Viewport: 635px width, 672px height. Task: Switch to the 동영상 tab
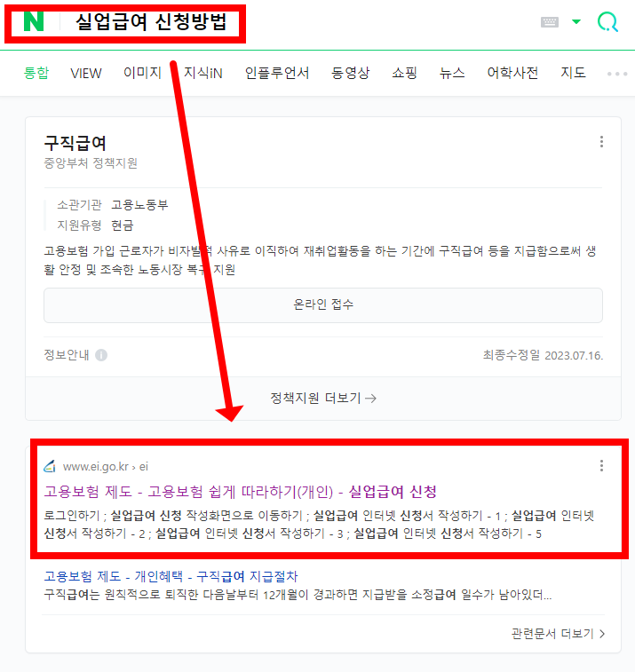(x=350, y=73)
